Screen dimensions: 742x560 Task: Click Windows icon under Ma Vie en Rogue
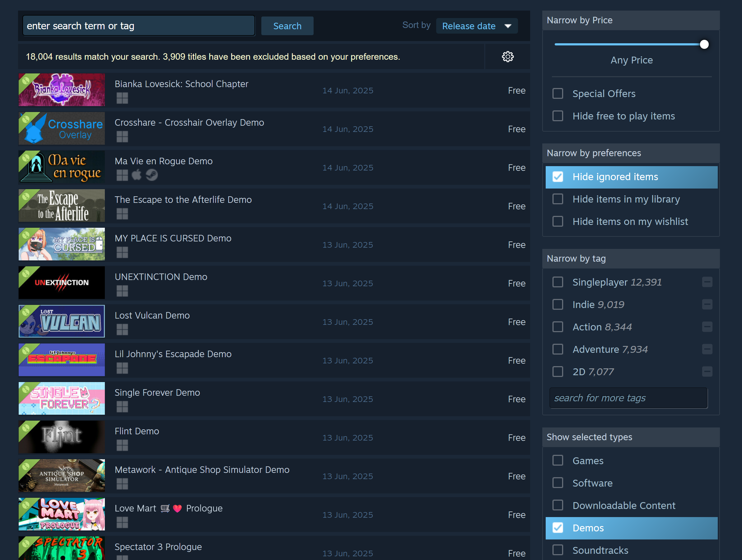pos(122,175)
